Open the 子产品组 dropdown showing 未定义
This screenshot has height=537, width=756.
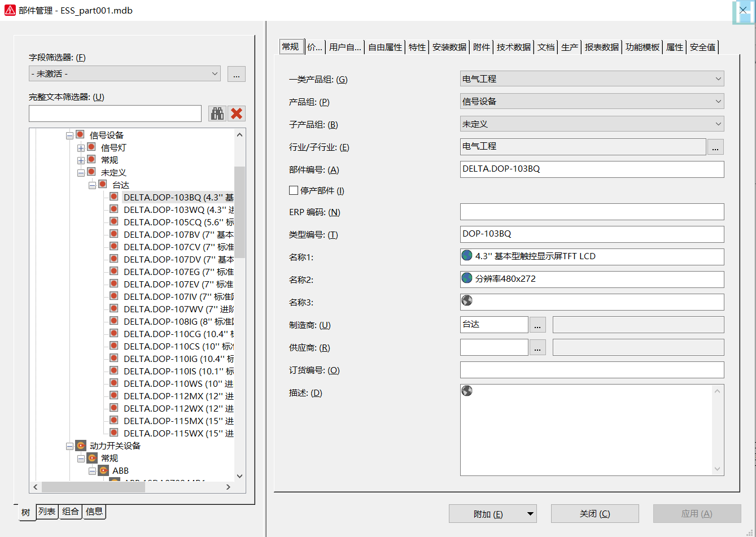[x=592, y=124]
